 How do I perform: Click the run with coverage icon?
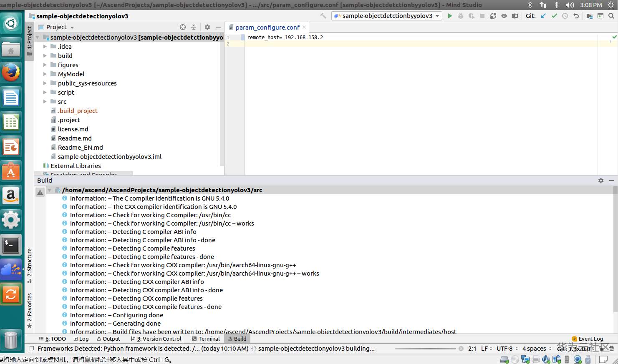tap(472, 16)
